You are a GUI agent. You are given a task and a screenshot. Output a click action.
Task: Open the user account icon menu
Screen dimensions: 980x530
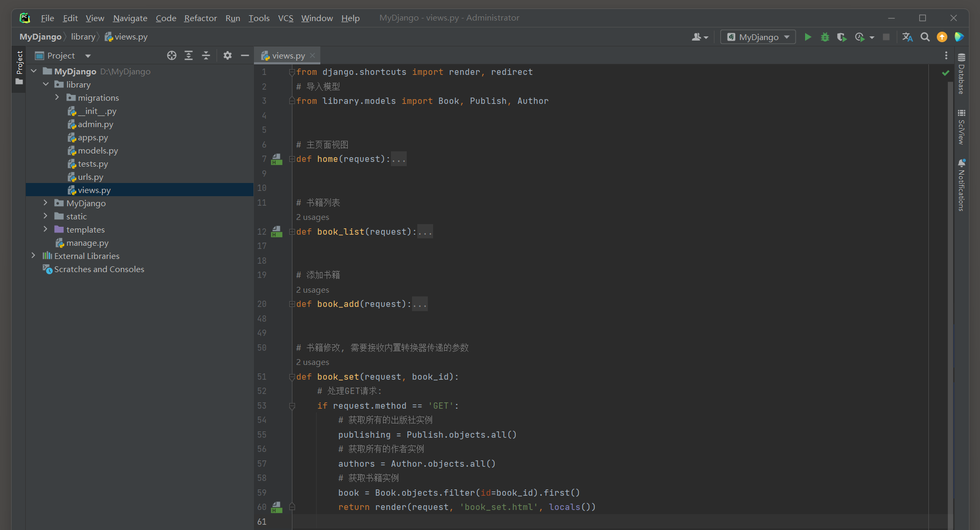coord(700,37)
